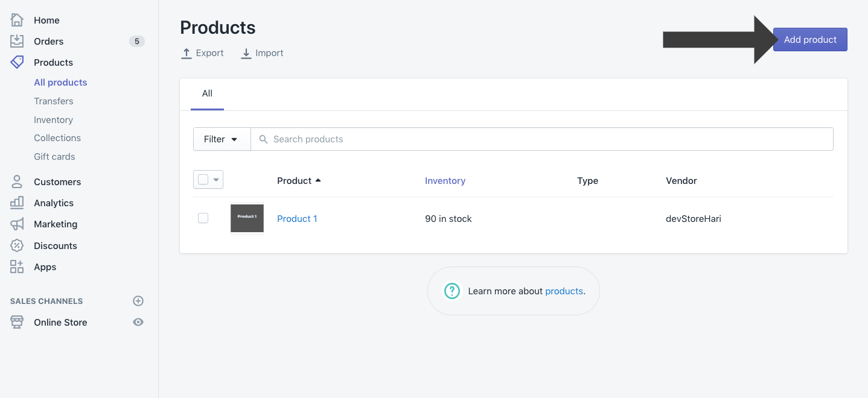Viewport: 868px width, 398px height.
Task: Open the Transfers submenu item
Action: pyautogui.click(x=54, y=101)
